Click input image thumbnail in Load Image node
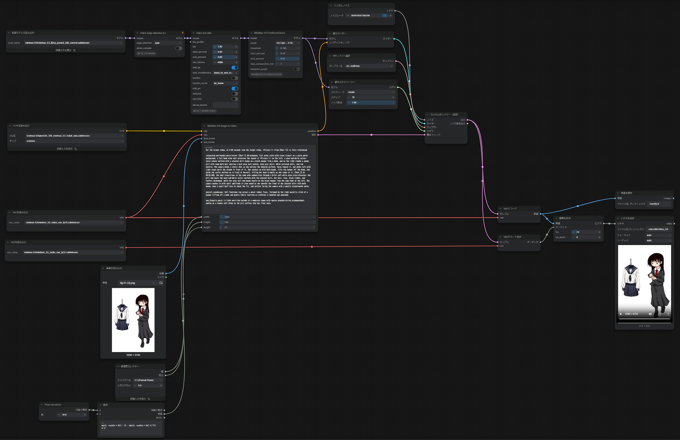The height and width of the screenshot is (440, 680). pyautogui.click(x=133, y=320)
